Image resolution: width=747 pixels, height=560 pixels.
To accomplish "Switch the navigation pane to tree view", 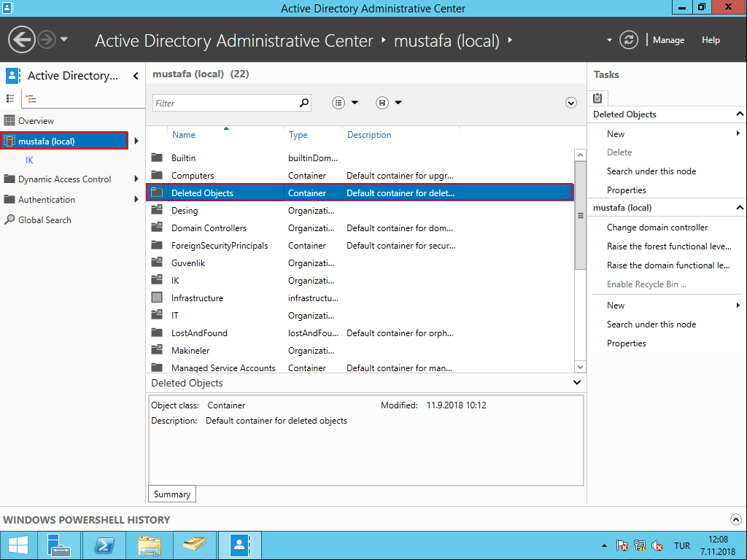I will point(31,98).
